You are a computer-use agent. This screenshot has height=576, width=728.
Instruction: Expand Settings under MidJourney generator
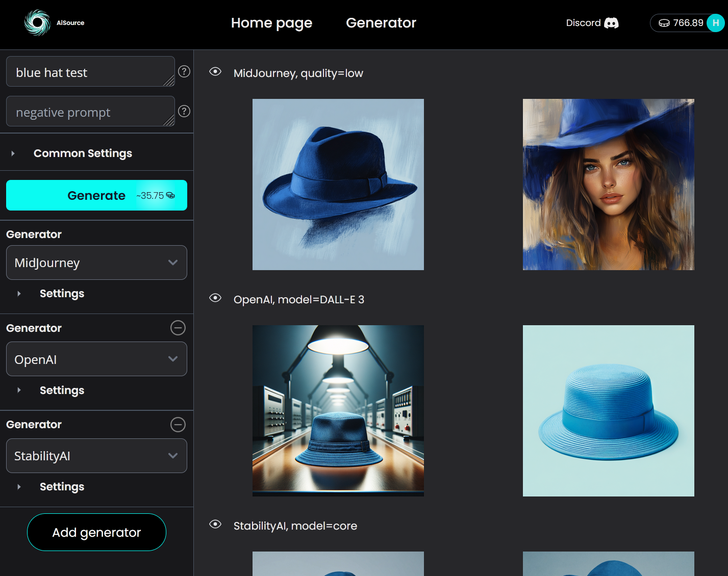coord(62,294)
